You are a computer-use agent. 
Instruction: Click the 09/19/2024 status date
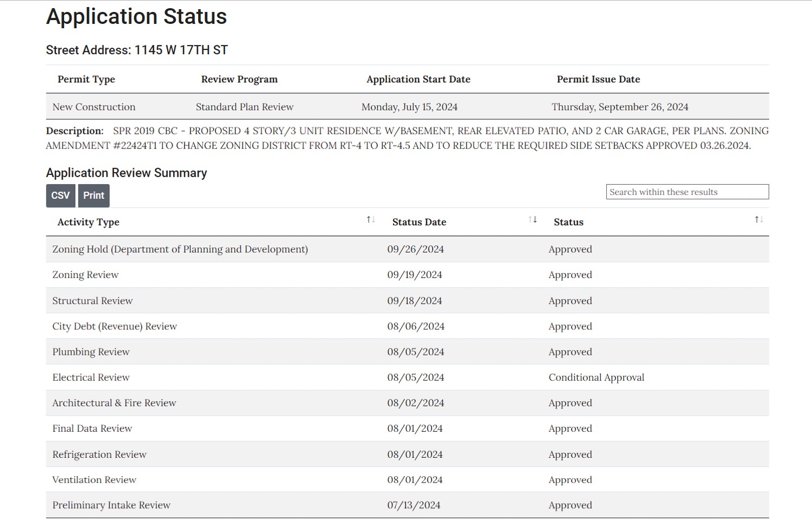click(415, 275)
